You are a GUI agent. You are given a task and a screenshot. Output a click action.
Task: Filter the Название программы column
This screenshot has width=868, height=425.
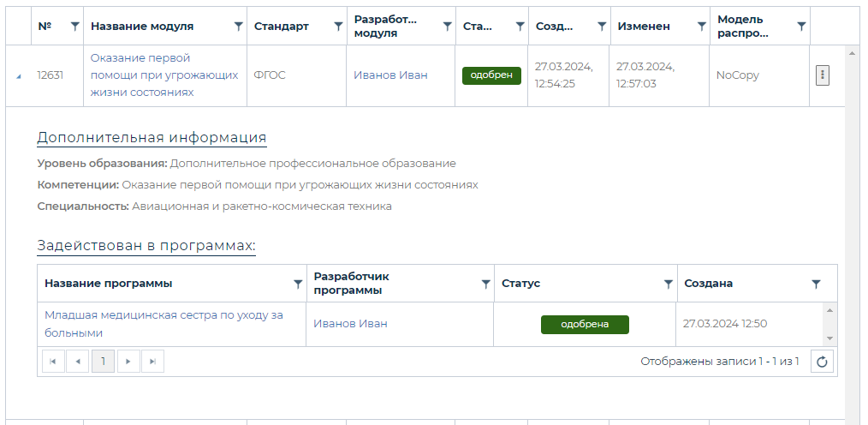pyautogui.click(x=298, y=284)
